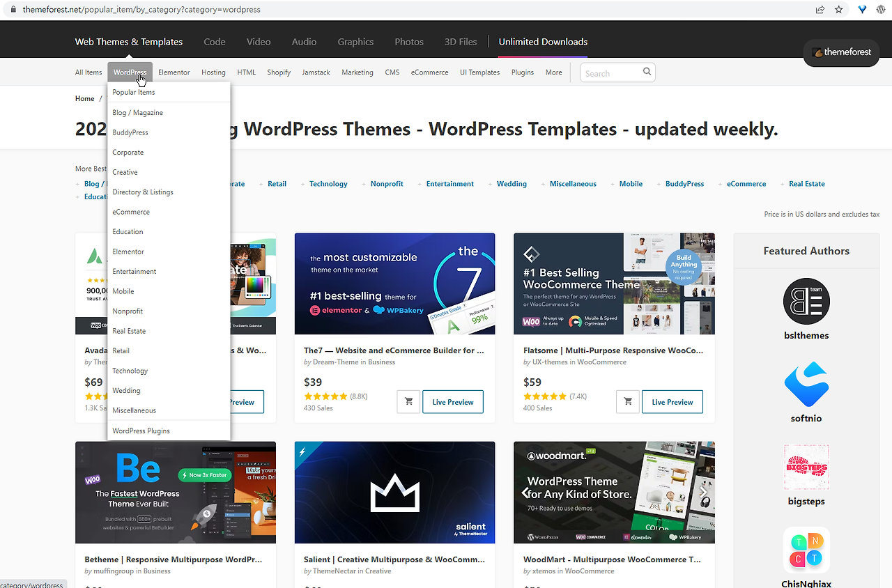Open the Entertainment best sellers link
The image size is (892, 588).
(x=450, y=184)
